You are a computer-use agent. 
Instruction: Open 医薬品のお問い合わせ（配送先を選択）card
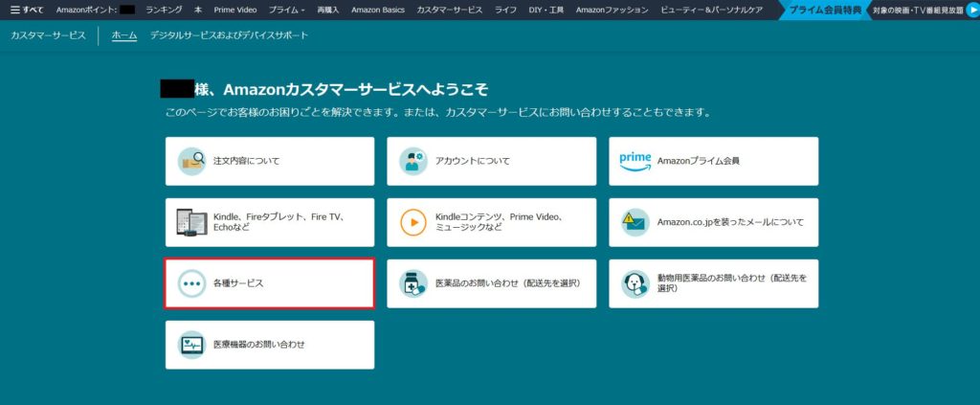tap(491, 283)
